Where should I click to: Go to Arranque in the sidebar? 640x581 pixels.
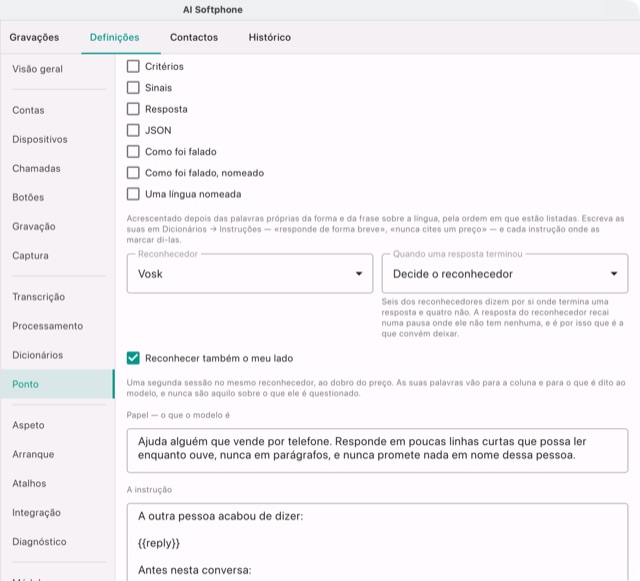pyautogui.click(x=58, y=454)
